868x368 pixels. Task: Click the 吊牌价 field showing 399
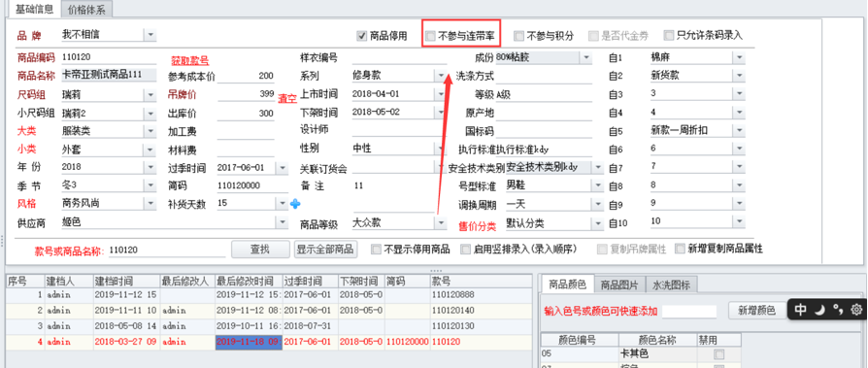(246, 94)
